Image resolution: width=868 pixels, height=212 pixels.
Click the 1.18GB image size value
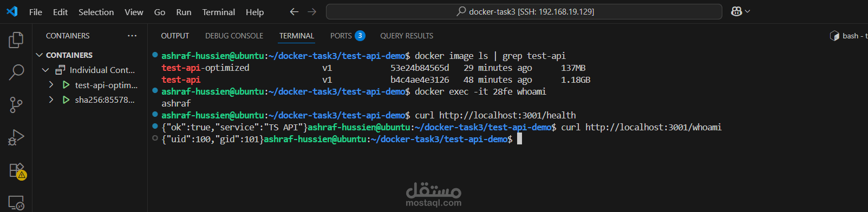[576, 79]
